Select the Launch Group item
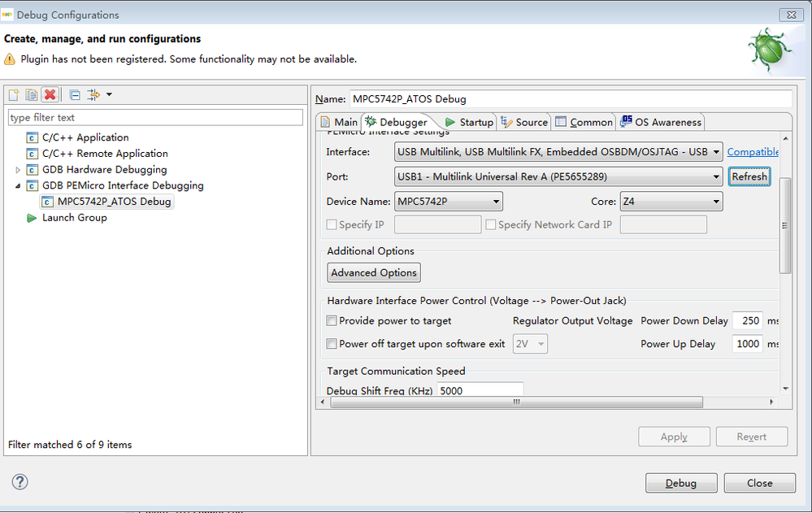812x513 pixels. (74, 218)
